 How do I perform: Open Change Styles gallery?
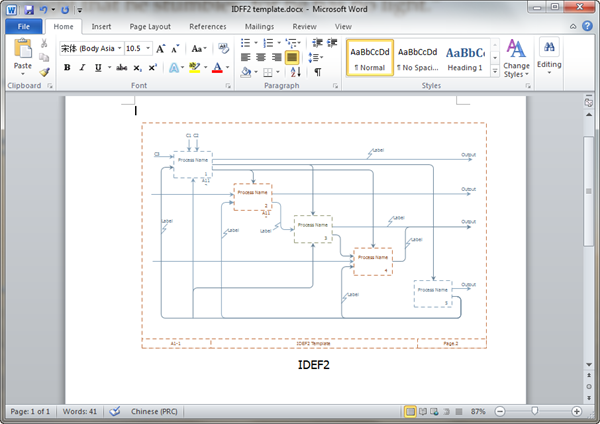[516, 58]
